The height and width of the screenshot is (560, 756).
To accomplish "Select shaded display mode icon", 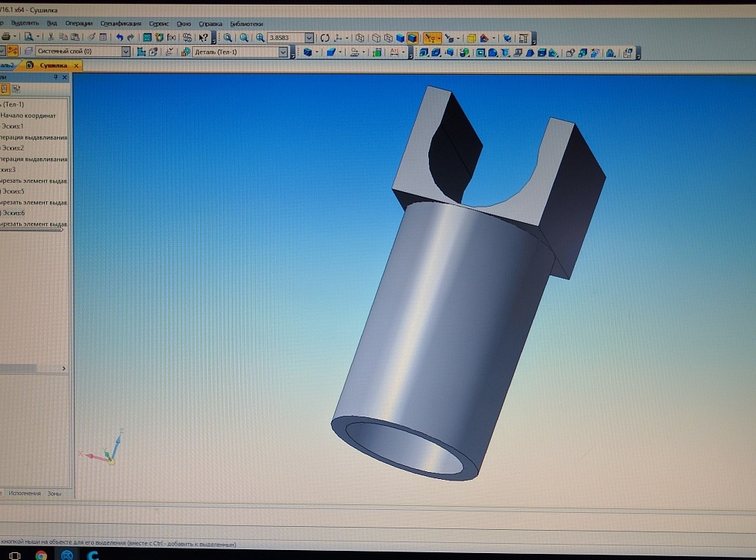I will click(x=400, y=38).
